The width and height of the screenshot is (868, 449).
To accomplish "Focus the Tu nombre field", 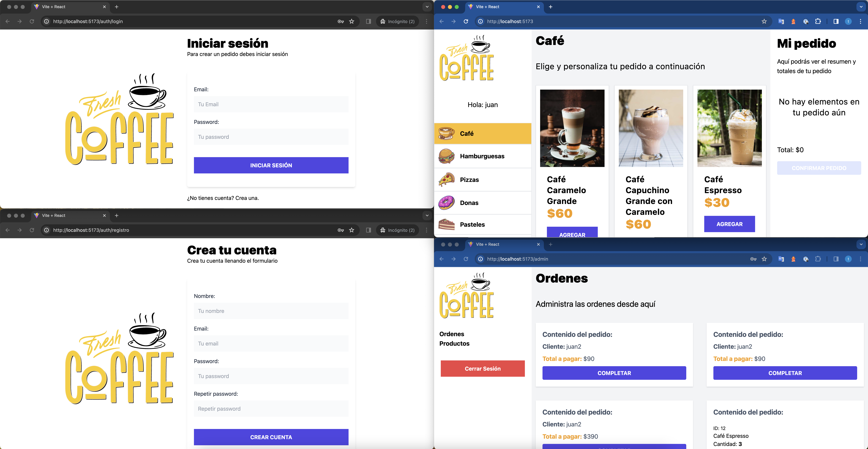I will click(x=271, y=311).
